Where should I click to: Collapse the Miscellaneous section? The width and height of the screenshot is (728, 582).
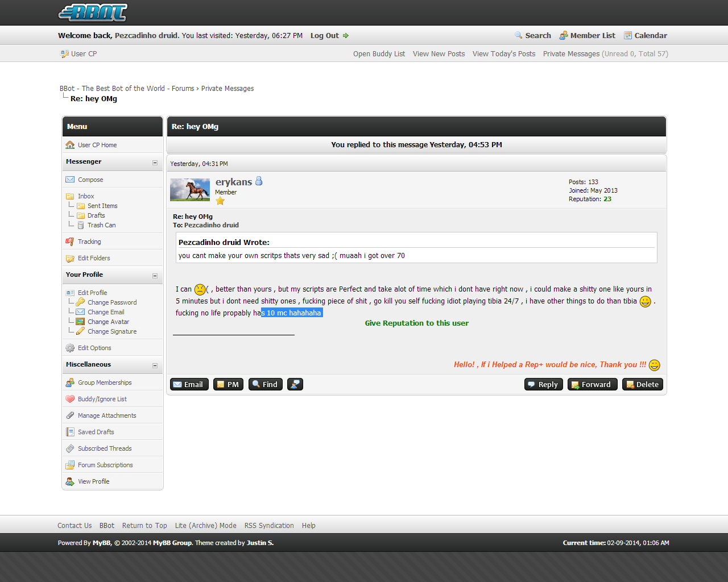155,365
